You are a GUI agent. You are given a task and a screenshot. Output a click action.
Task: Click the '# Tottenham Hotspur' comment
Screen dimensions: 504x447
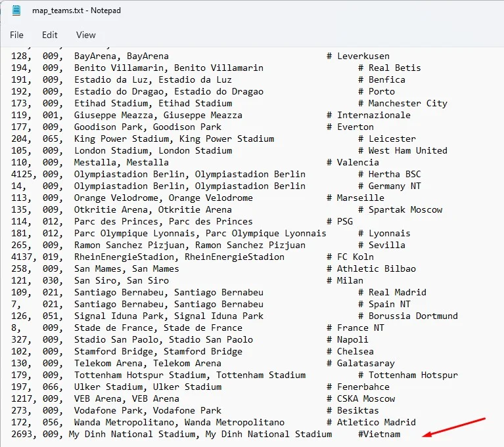(408, 375)
